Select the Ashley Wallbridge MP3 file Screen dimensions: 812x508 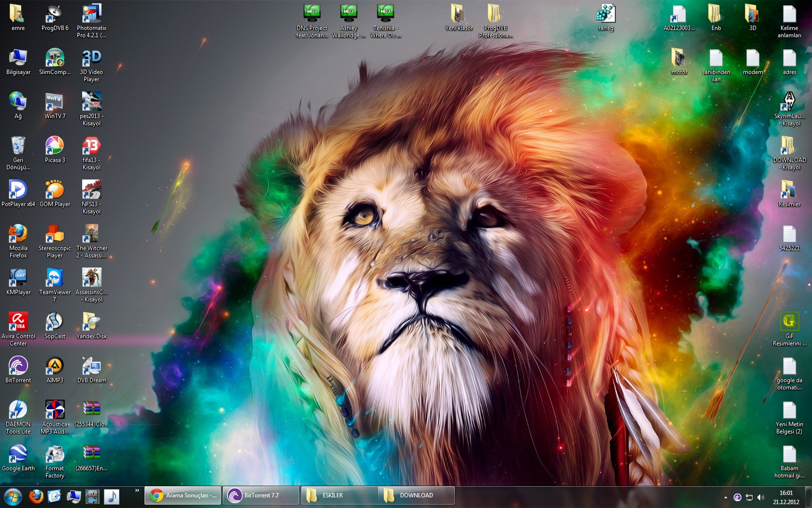(348, 21)
